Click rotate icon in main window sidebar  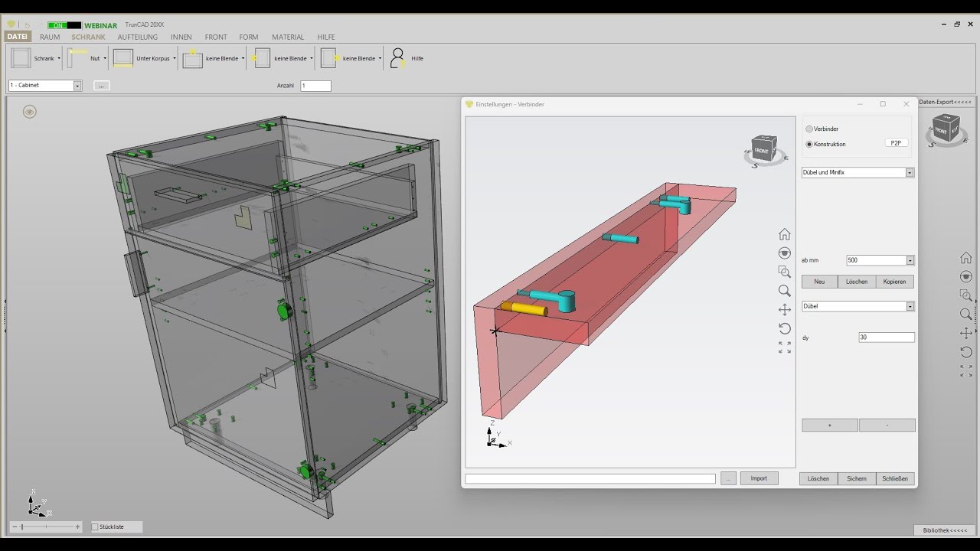click(x=965, y=352)
